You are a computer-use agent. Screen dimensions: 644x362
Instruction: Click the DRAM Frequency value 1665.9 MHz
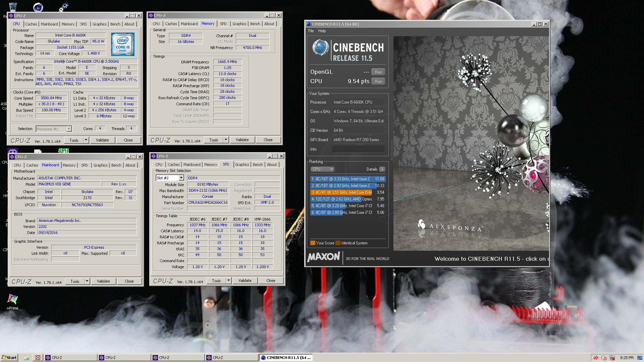227,62
